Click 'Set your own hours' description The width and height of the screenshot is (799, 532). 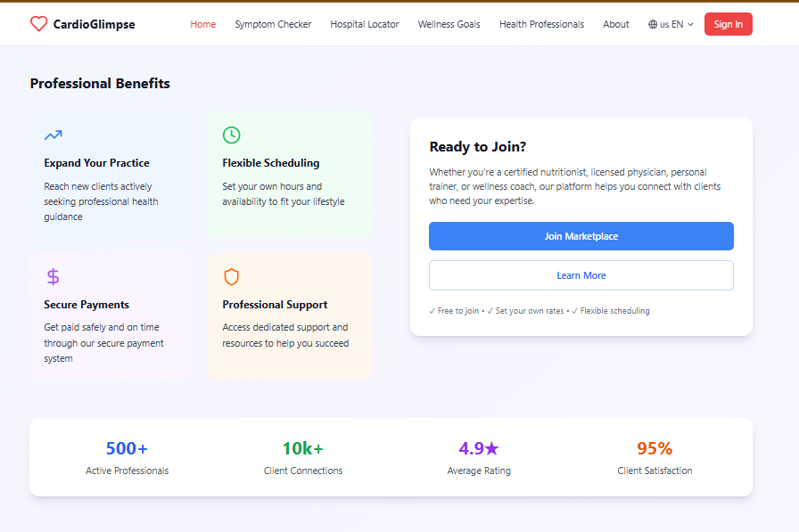284,194
